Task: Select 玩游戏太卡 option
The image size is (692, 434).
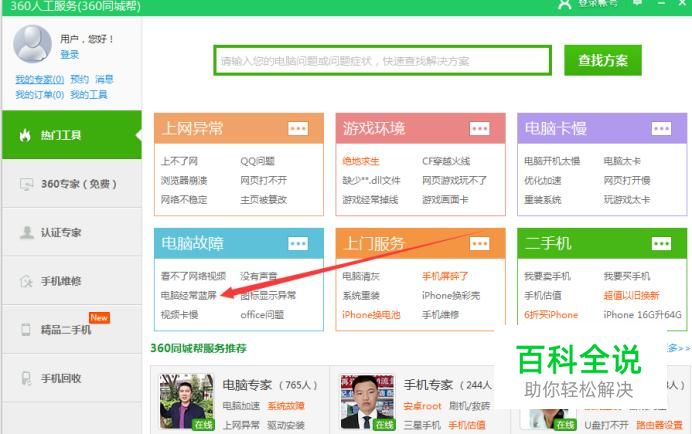Action: pyautogui.click(x=627, y=200)
